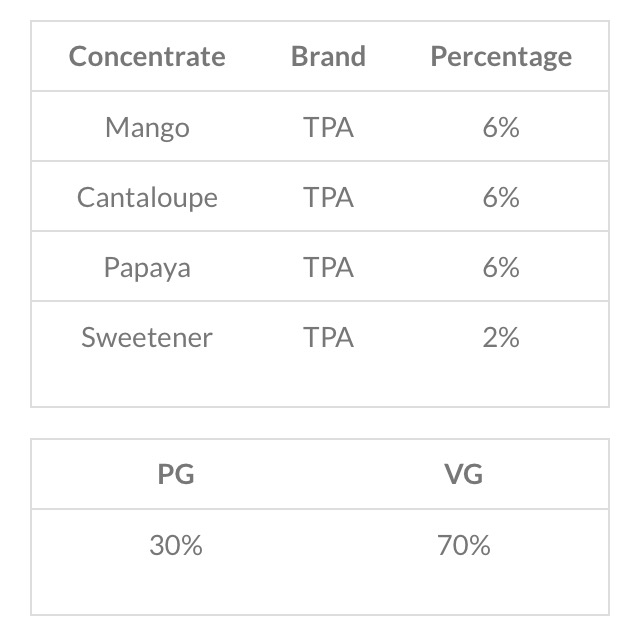Click the Percentage column header
Screen dimensions: 640x644
click(x=500, y=56)
